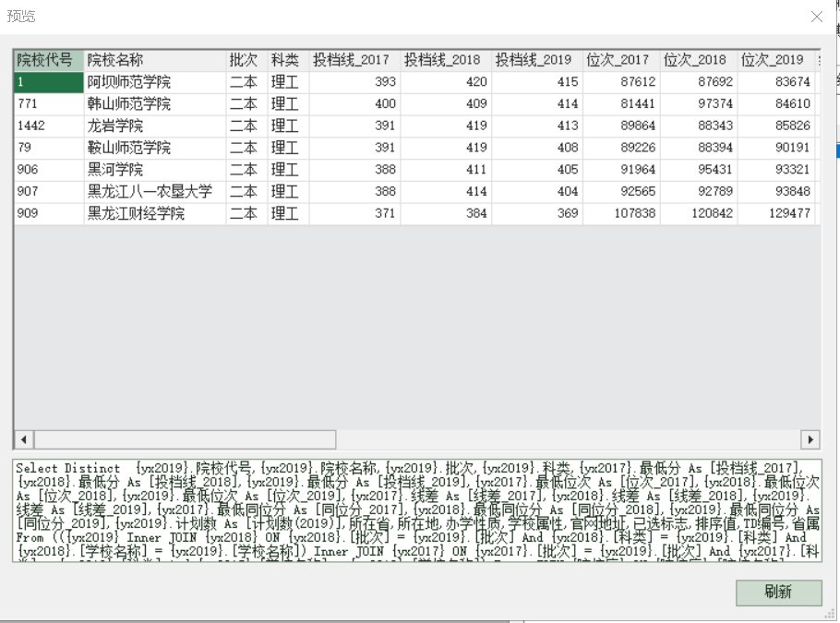The image size is (840, 623).
Task: Select 位次_2019 value 83674
Action: [775, 82]
